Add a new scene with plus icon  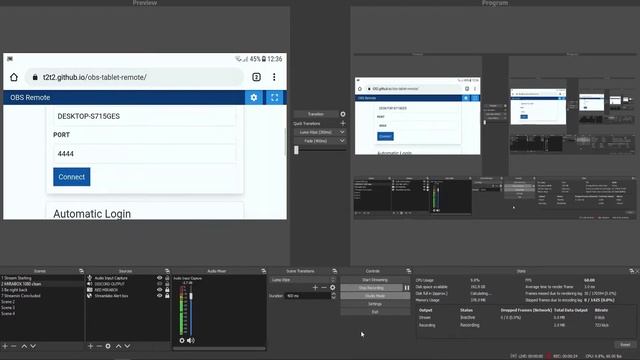[x=5, y=346]
